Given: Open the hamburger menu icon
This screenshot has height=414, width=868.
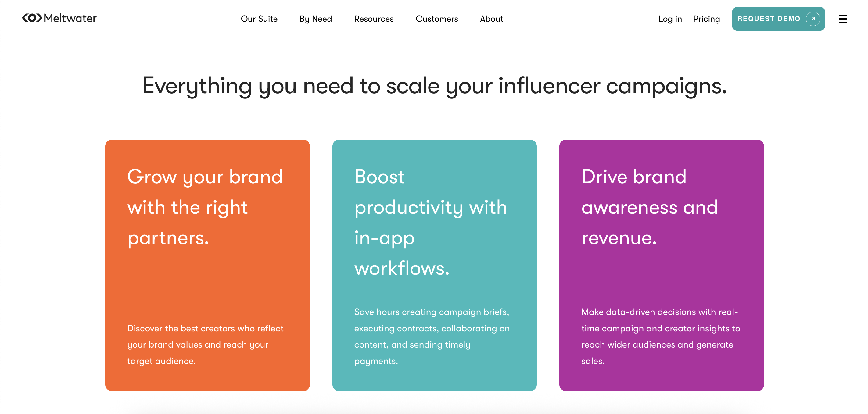Looking at the screenshot, I should pyautogui.click(x=843, y=19).
